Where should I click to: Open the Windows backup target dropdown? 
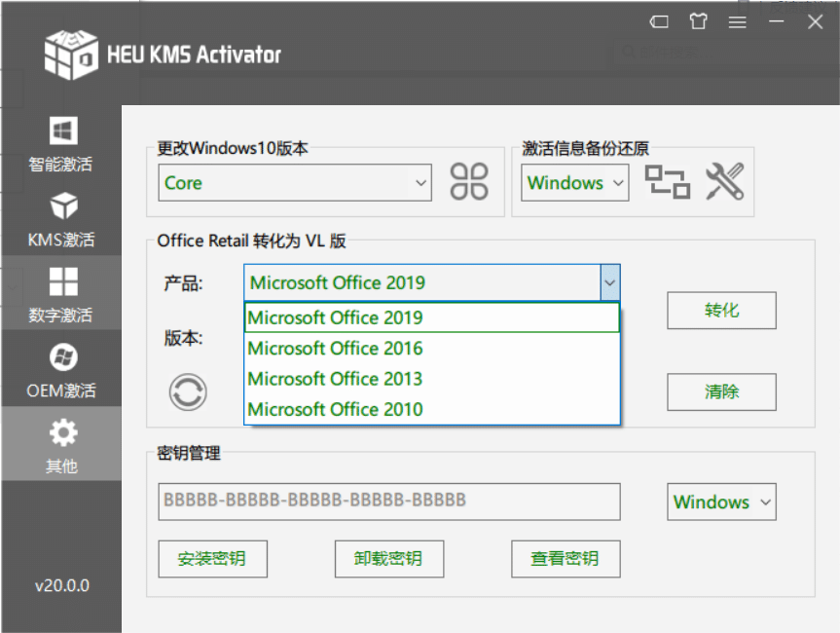pyautogui.click(x=575, y=183)
